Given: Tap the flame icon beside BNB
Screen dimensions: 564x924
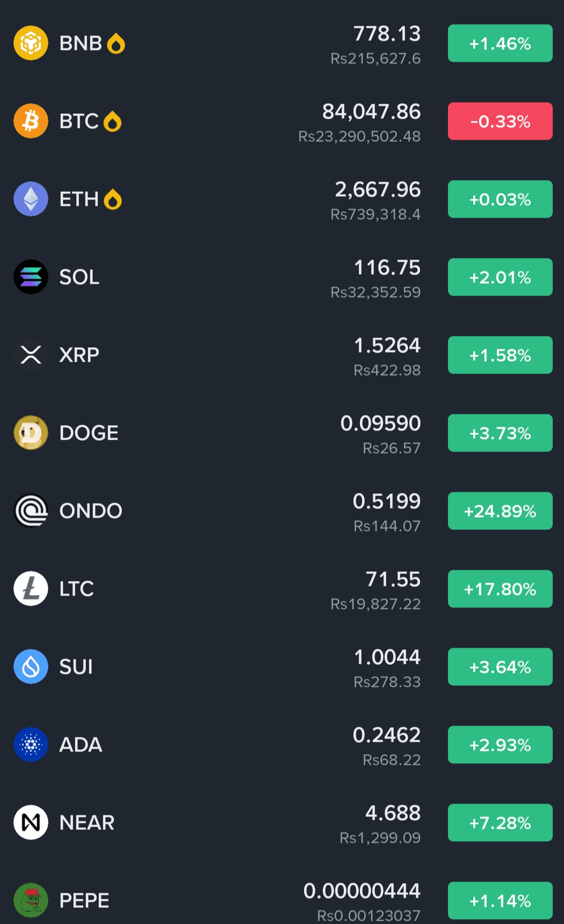Looking at the screenshot, I should coord(116,44).
